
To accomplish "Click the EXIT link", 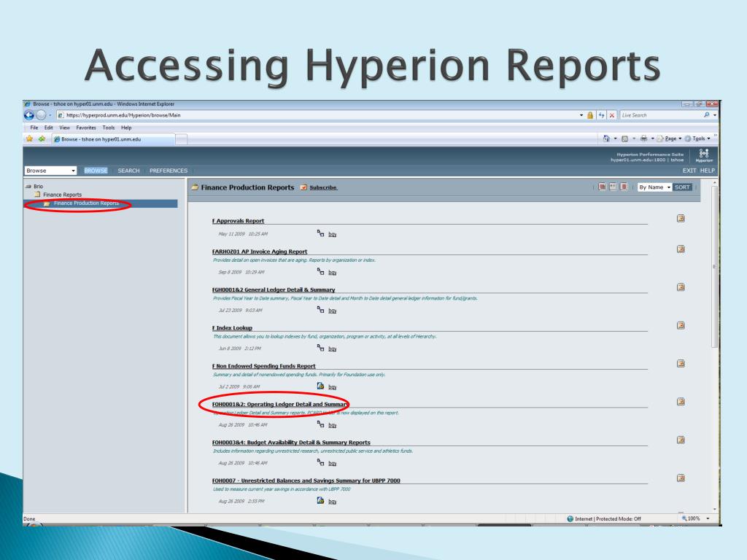I will [x=689, y=171].
